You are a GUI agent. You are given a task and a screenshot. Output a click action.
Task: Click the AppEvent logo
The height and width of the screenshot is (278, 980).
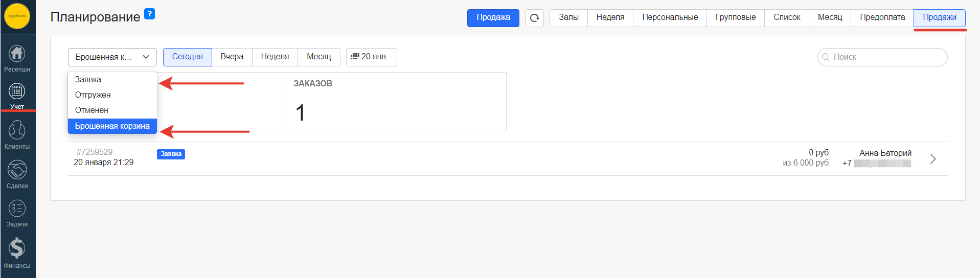[x=17, y=16]
